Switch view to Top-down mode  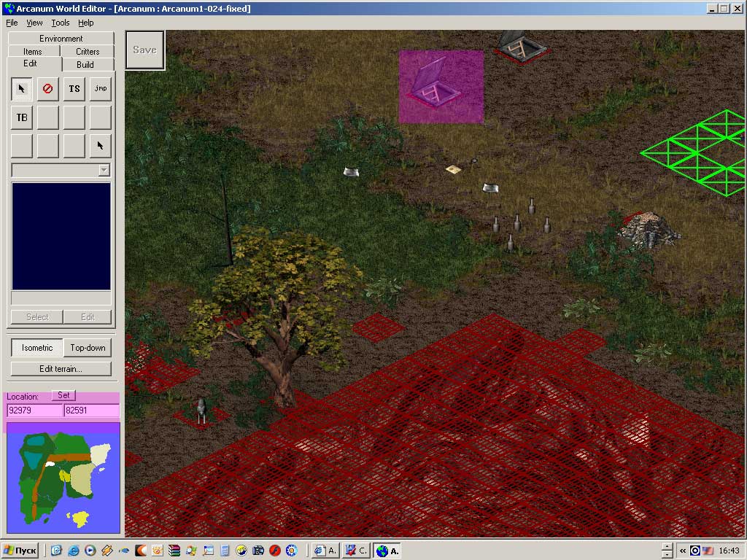[88, 348]
